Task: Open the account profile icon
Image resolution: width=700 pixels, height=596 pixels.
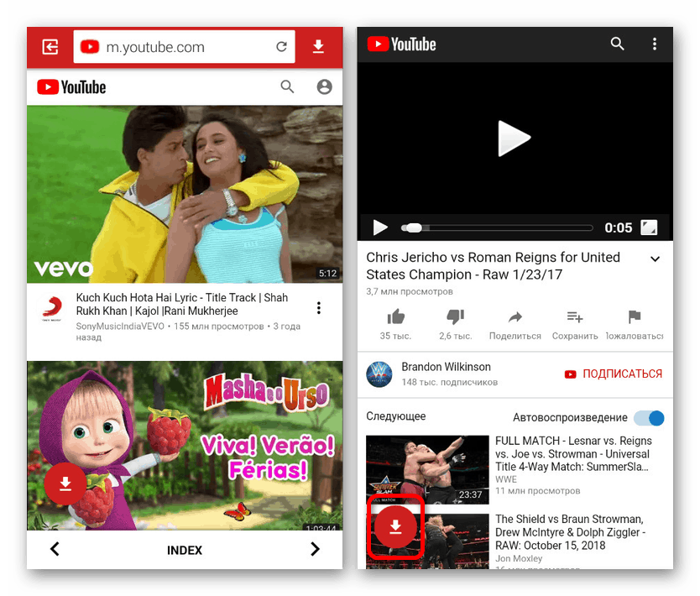Action: tap(325, 86)
